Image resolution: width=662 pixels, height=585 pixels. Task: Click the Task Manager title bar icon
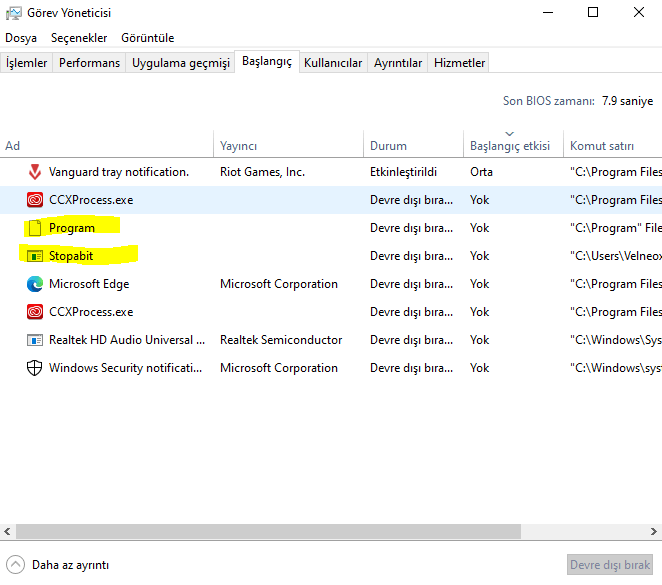[14, 13]
